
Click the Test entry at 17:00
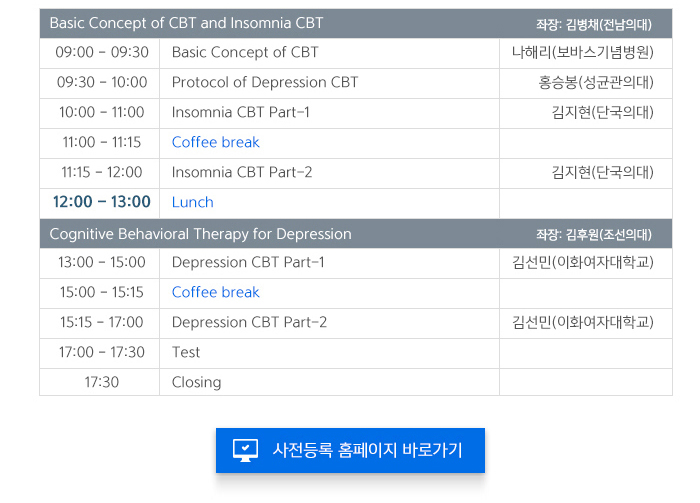[x=186, y=352]
